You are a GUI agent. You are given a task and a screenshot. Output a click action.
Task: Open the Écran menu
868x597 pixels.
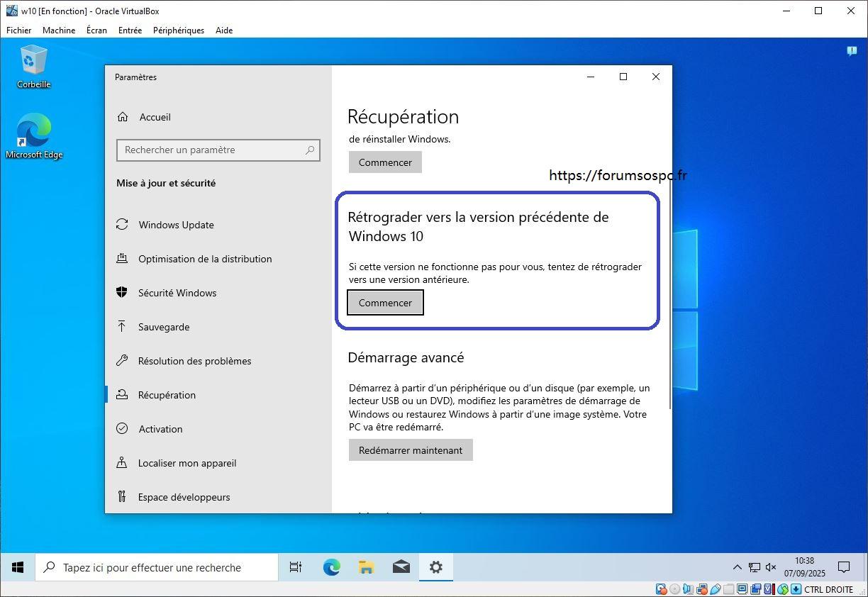click(x=96, y=30)
